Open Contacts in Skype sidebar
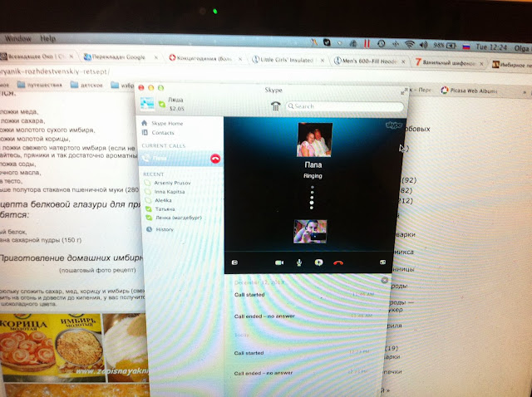 click(163, 133)
